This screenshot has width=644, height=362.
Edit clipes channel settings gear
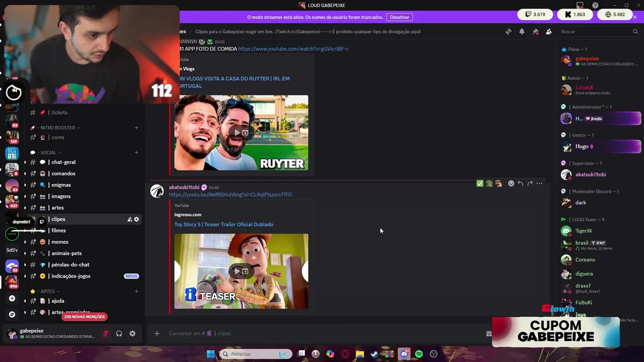pos(136,219)
